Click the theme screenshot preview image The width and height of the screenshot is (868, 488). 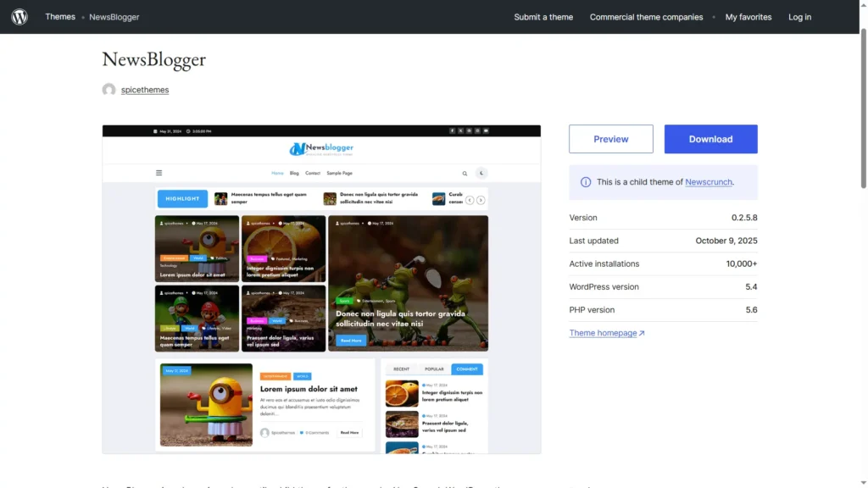pyautogui.click(x=321, y=290)
